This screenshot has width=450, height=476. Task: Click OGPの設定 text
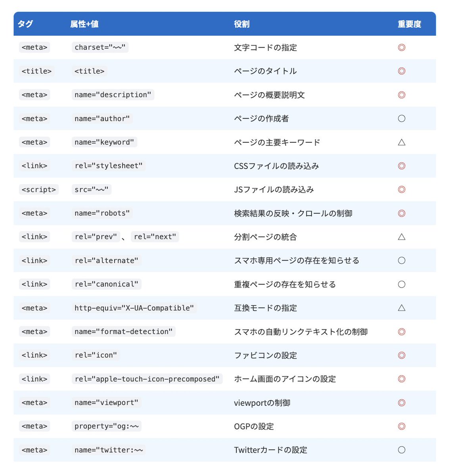[254, 426]
